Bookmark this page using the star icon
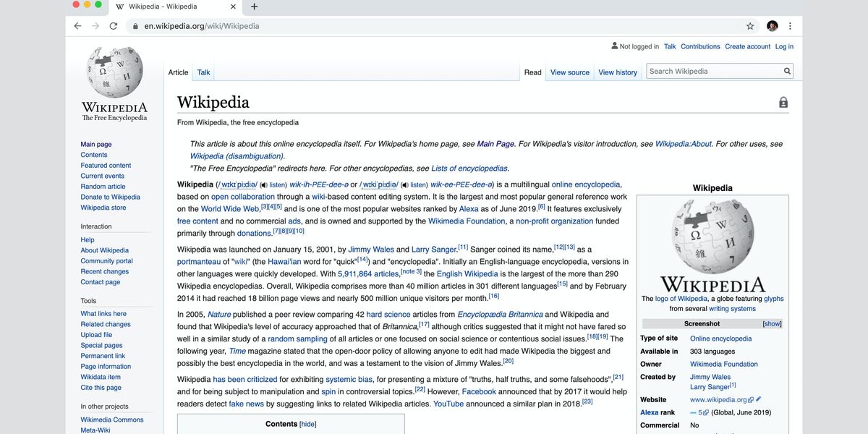Viewport: 868px width, 434px height. 749,25
